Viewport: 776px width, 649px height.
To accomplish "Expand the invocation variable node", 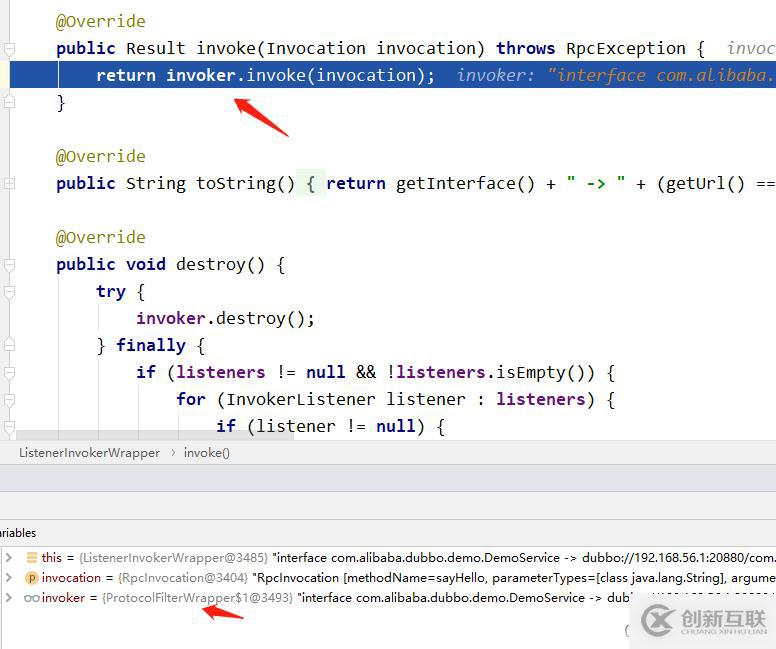I will [x=9, y=577].
